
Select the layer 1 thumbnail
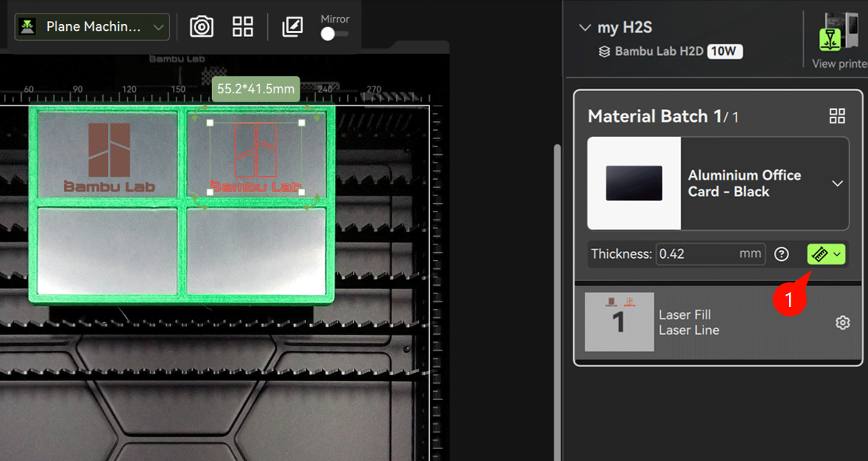[x=619, y=322]
